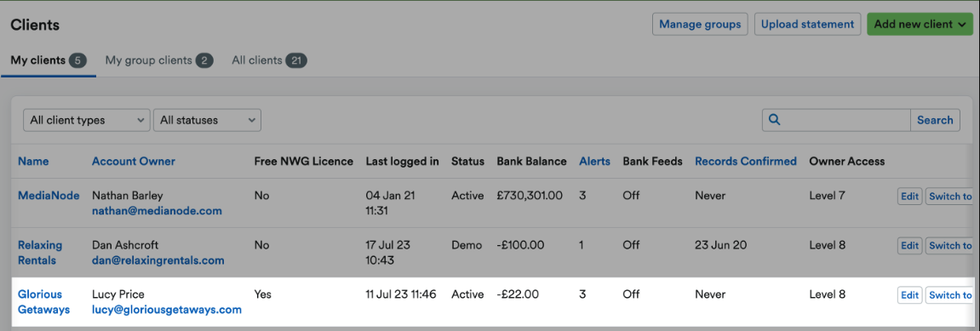Sort clients by Alerts column
The height and width of the screenshot is (331, 980).
click(x=594, y=161)
